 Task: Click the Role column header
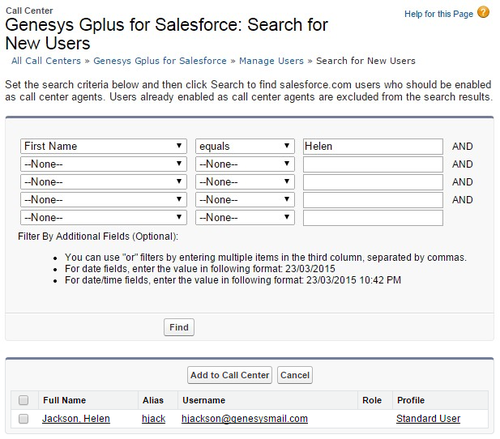[x=372, y=400]
